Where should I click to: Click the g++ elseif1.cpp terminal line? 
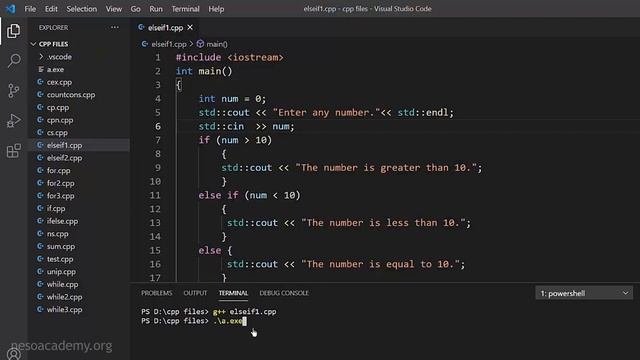click(209, 312)
